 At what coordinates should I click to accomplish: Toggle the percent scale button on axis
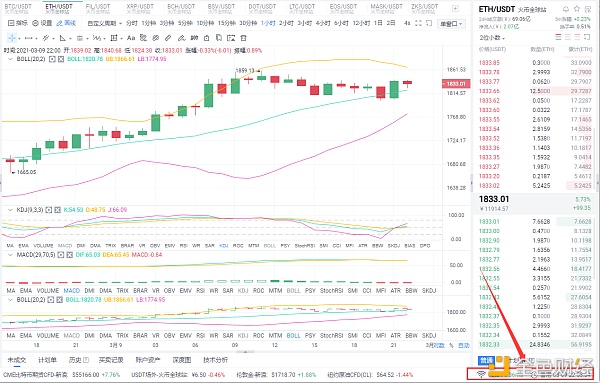click(x=451, y=346)
